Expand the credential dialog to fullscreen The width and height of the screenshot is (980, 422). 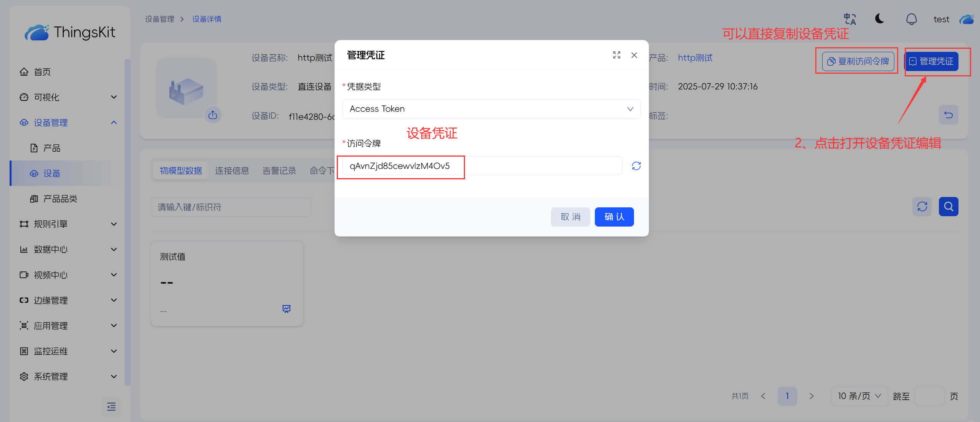616,55
